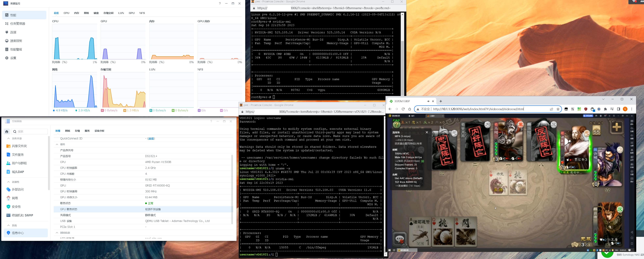Open the Chrome extensions puzzle icon
This screenshot has height=259, width=644.
[605, 109]
